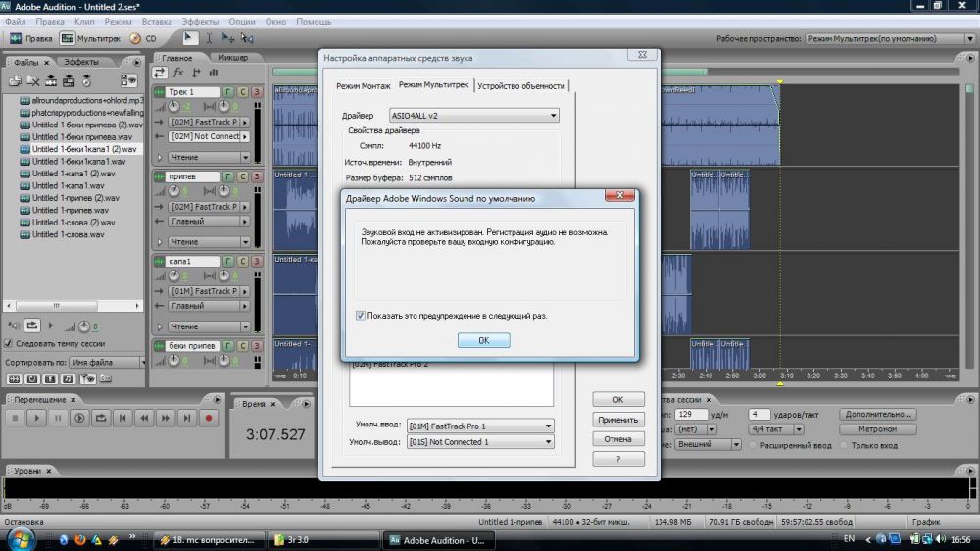Arm track Трек 1 for record with З button
The height and width of the screenshot is (551, 980).
(x=256, y=92)
